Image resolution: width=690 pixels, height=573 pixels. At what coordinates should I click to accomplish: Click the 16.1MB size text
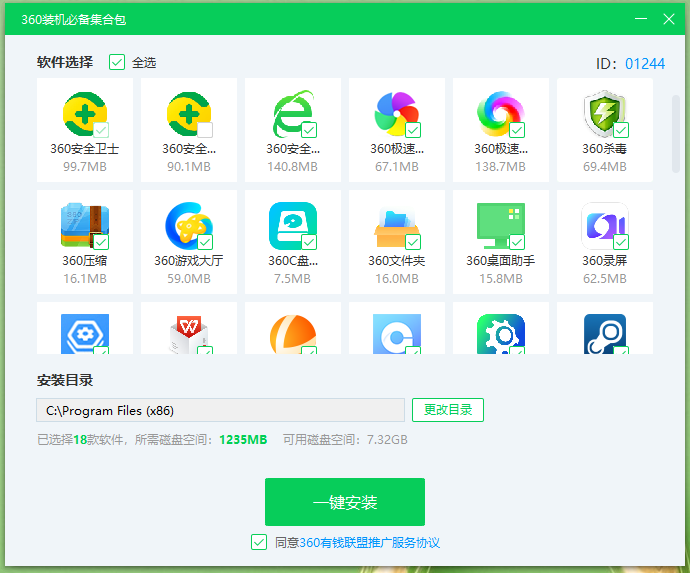tap(85, 279)
